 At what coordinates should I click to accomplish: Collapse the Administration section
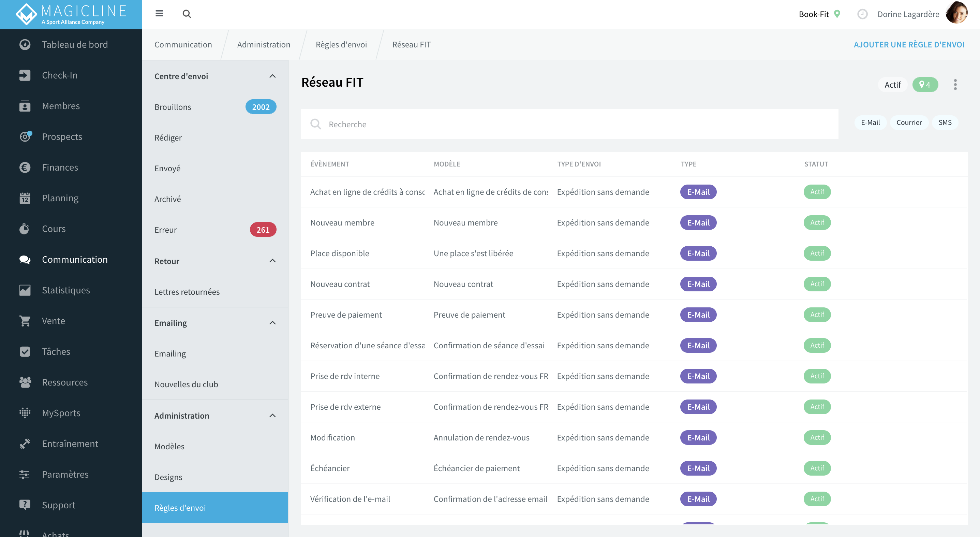click(x=272, y=415)
